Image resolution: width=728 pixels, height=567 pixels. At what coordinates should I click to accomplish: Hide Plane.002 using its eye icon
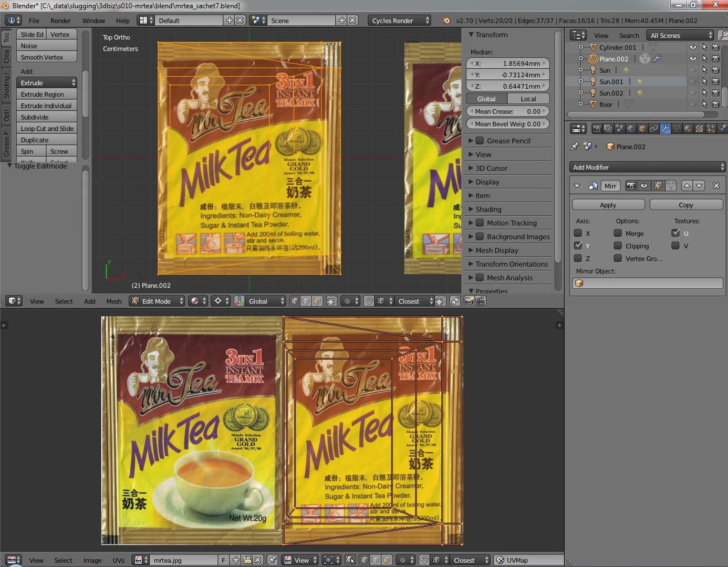pyautogui.click(x=693, y=59)
